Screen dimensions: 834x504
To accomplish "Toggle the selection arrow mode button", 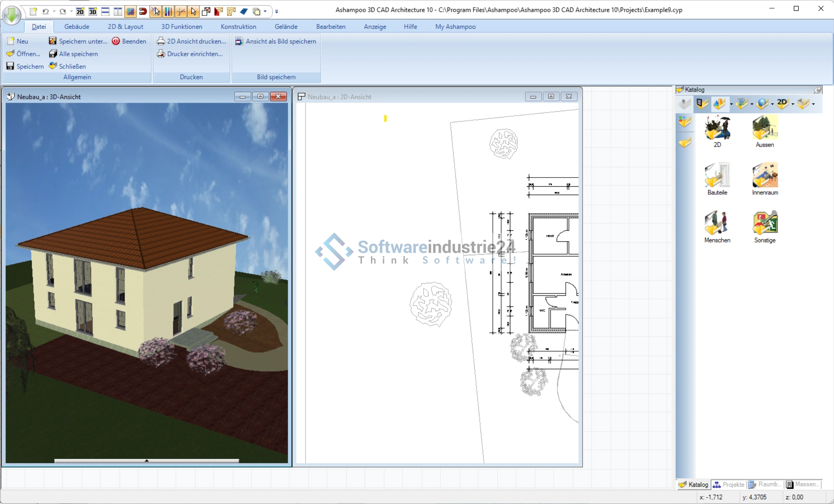I will point(193,11).
